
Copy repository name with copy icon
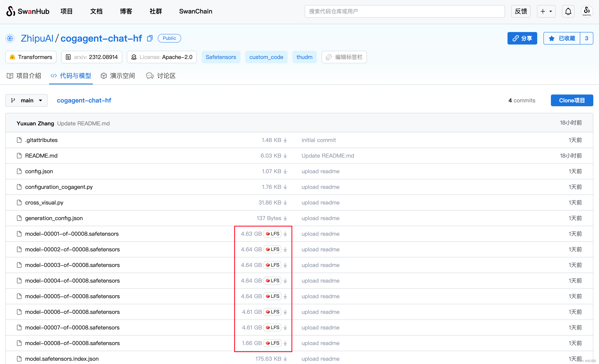pyautogui.click(x=150, y=38)
